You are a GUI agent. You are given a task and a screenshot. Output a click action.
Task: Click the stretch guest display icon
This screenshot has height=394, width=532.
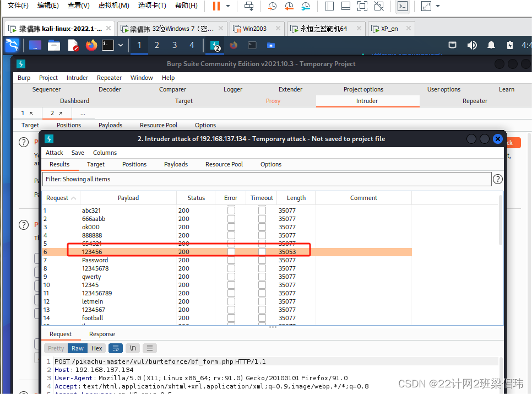tap(426, 6)
